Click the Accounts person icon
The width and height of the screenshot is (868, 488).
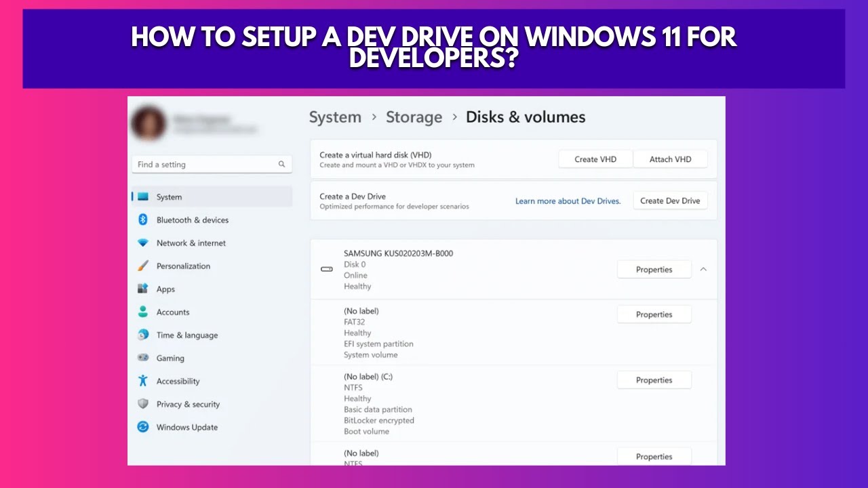click(x=143, y=312)
